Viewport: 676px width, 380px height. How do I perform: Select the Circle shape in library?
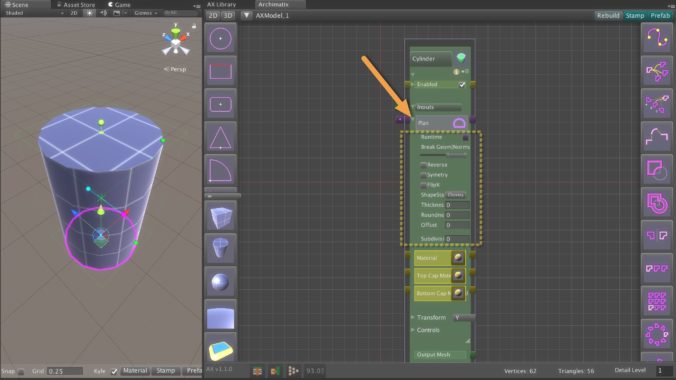tap(220, 39)
